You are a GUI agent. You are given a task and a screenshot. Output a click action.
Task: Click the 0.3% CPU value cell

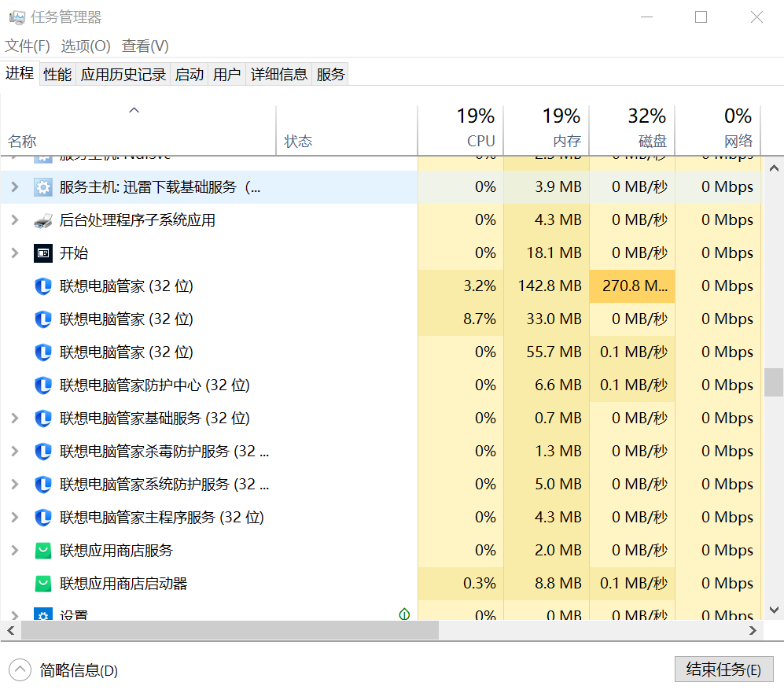pyautogui.click(x=461, y=584)
